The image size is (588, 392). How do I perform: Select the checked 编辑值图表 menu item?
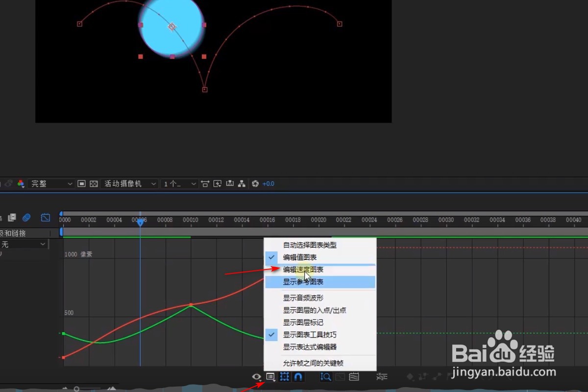pyautogui.click(x=320, y=257)
